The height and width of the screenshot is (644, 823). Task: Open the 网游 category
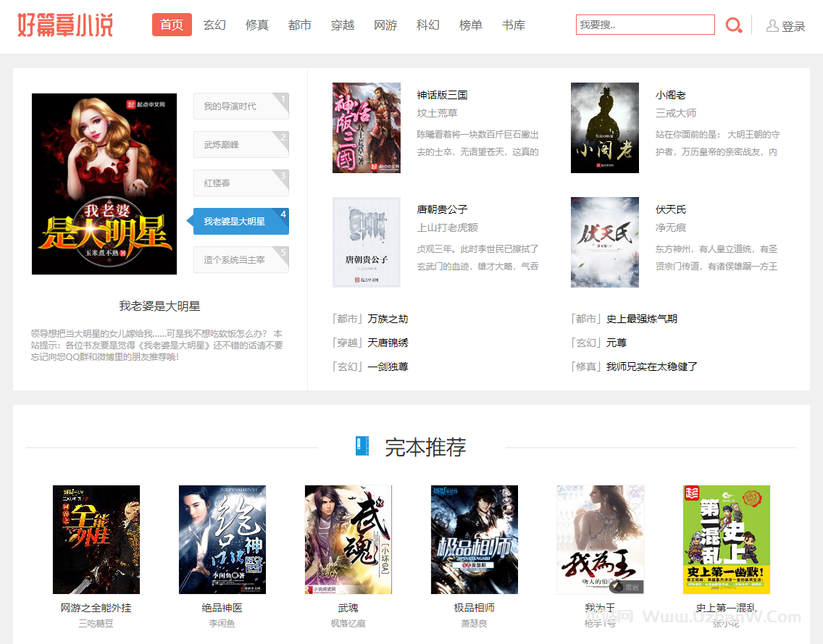[385, 25]
